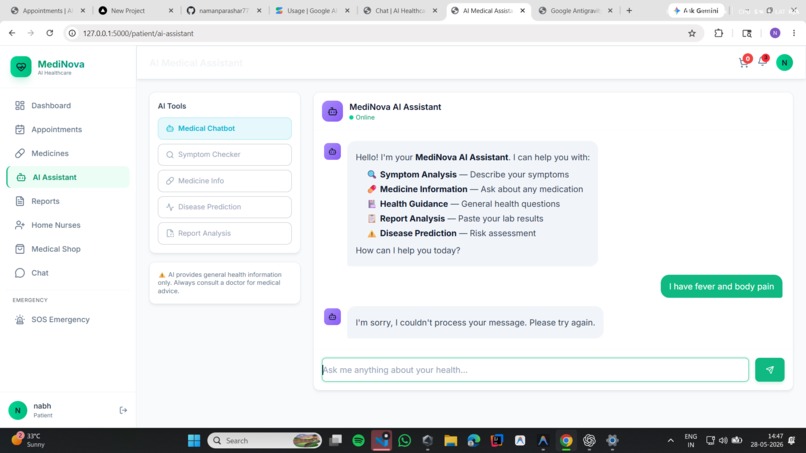This screenshot has height=453, width=806.
Task: Focus the health question input field
Action: (535, 370)
